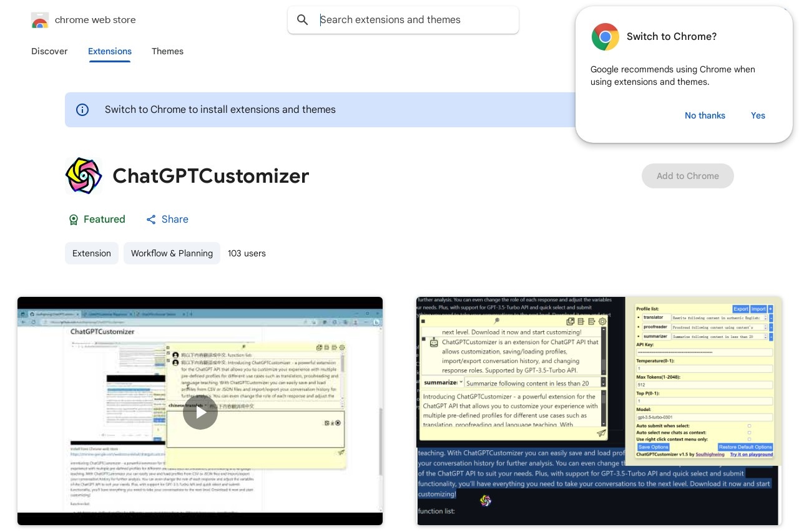The height and width of the screenshot is (532, 799).
Task: Click the info icon in blue banner
Action: pos(82,110)
